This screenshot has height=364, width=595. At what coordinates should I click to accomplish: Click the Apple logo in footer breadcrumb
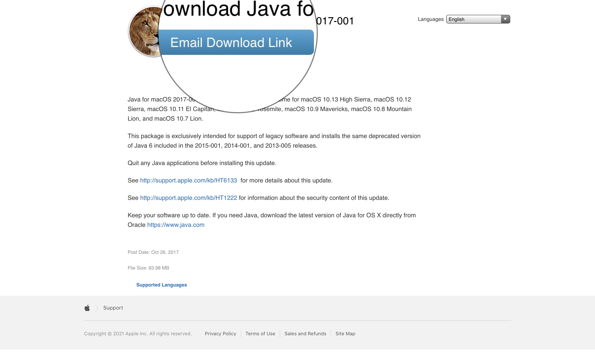[87, 308]
